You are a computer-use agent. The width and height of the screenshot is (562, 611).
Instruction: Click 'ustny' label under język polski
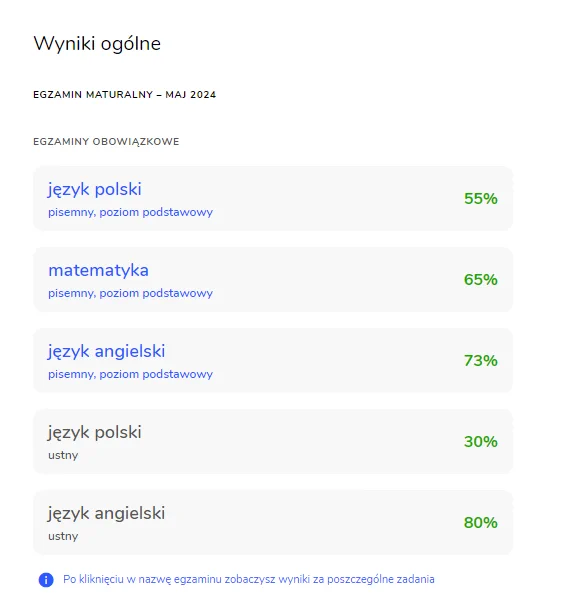(x=63, y=455)
